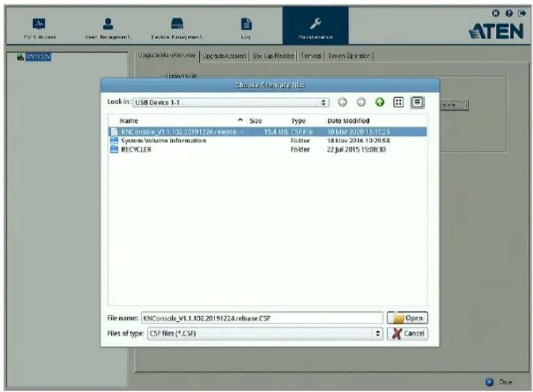Switch to Terminal tab
Image resolution: width=533 pixels, height=392 pixels.
(311, 56)
